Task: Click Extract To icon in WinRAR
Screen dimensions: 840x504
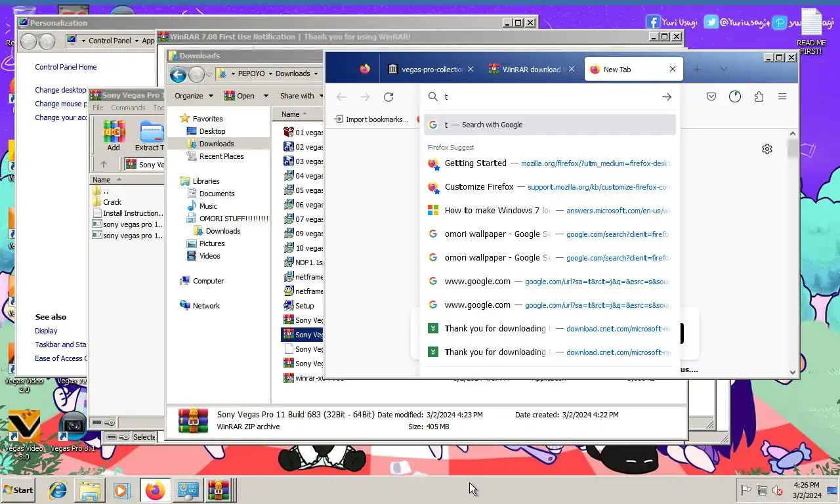Action: 150,136
